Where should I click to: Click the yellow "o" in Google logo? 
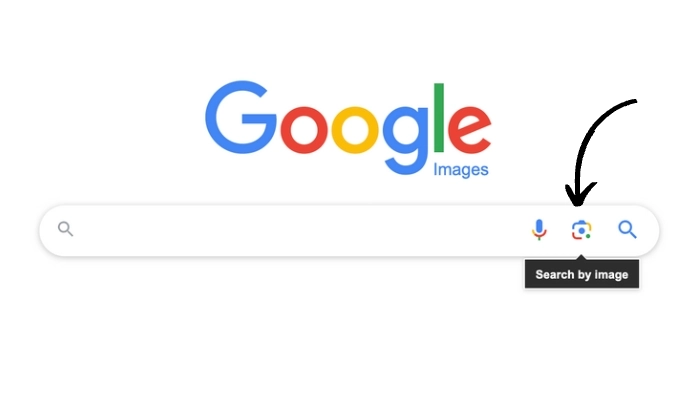pyautogui.click(x=355, y=130)
